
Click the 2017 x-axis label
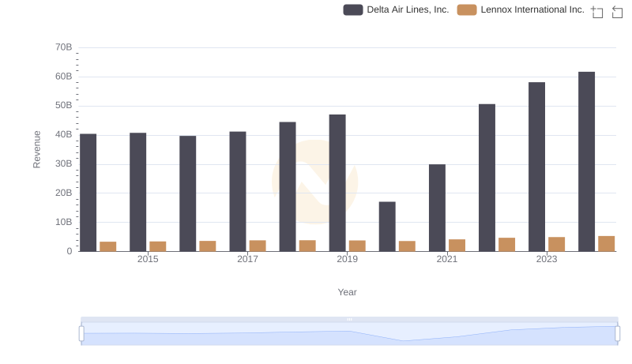pyautogui.click(x=247, y=259)
